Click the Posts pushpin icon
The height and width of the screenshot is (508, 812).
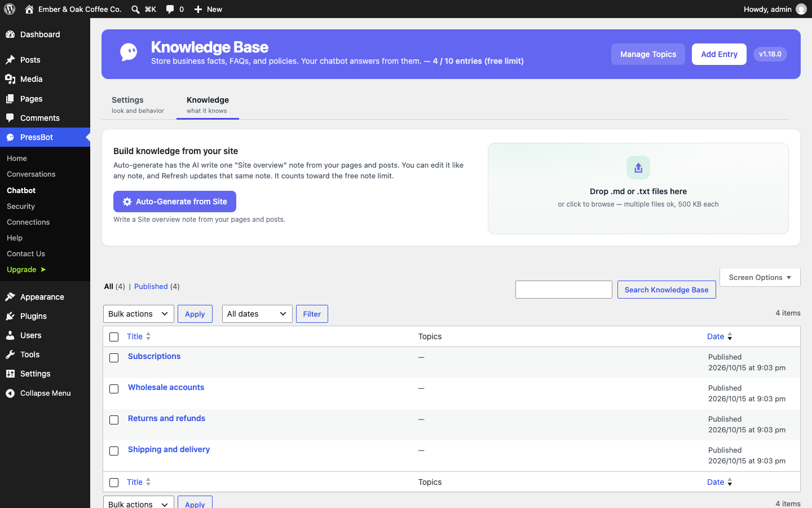coord(10,60)
